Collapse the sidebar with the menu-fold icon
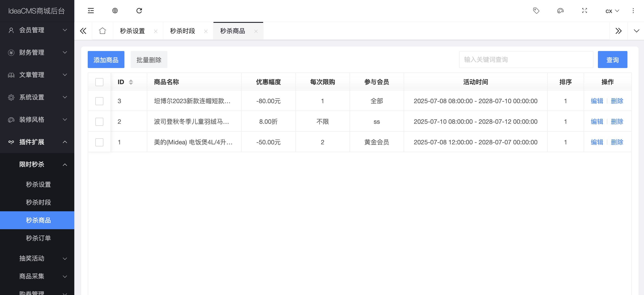Image resolution: width=644 pixels, height=295 pixels. 91,11
